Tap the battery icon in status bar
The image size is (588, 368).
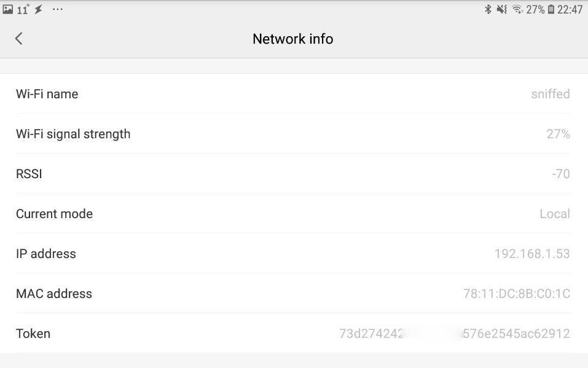coord(551,9)
